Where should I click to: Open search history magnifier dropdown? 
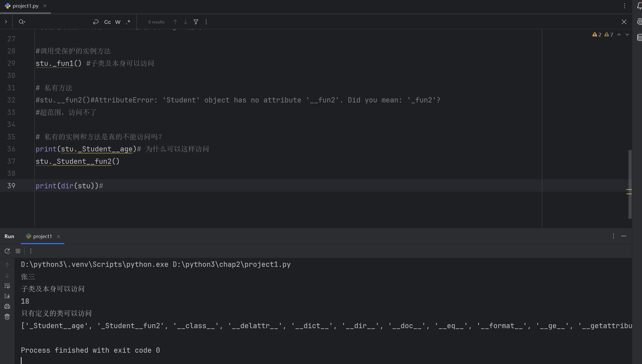click(x=22, y=22)
